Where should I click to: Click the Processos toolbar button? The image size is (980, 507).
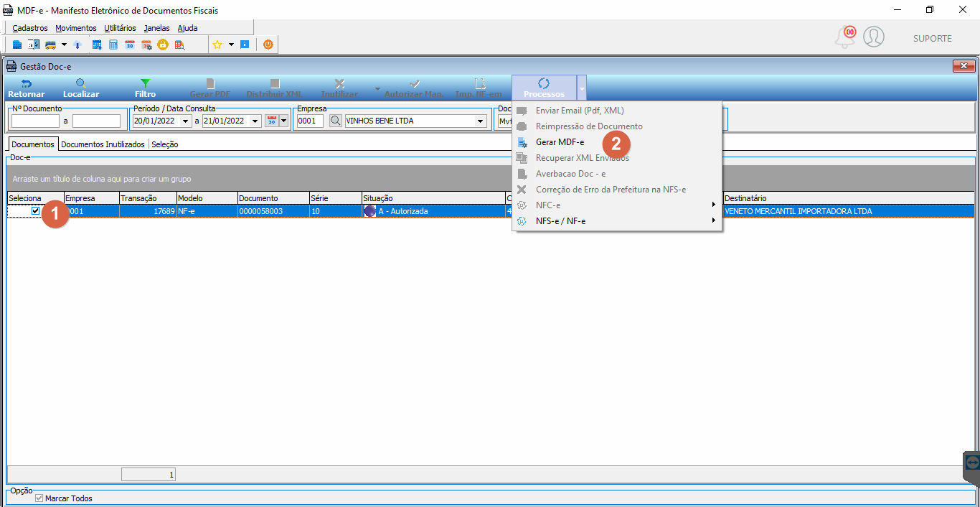544,88
